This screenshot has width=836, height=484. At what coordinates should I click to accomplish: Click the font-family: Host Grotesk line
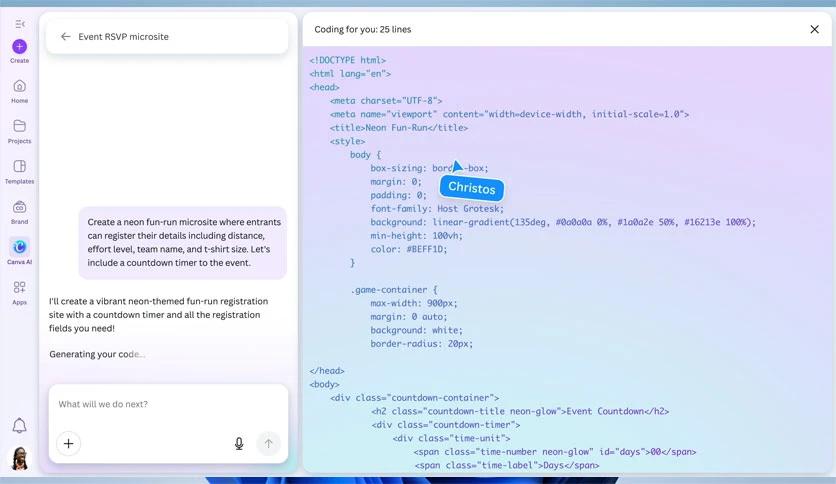click(x=437, y=209)
